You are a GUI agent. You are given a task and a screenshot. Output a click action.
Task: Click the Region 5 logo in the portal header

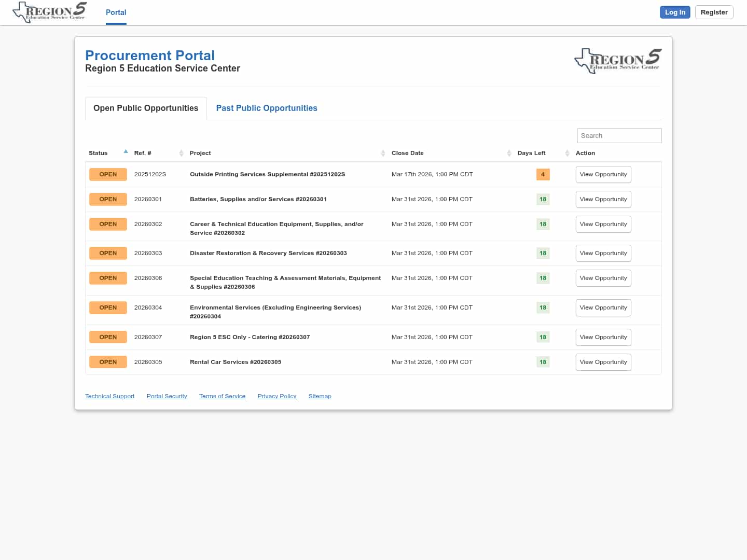pyautogui.click(x=617, y=61)
